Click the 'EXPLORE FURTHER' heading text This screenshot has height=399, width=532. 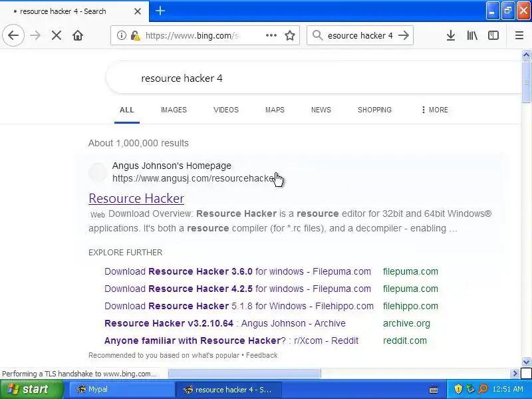point(126,253)
